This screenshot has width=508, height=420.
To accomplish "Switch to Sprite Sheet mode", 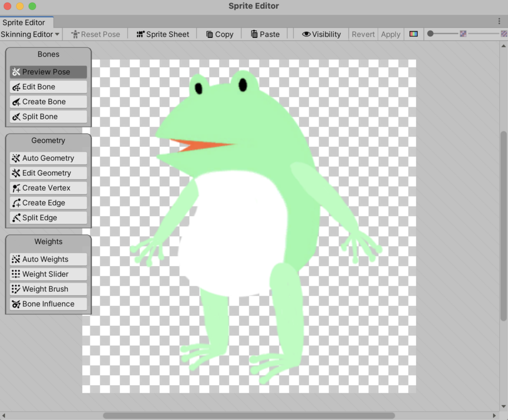I will click(163, 34).
